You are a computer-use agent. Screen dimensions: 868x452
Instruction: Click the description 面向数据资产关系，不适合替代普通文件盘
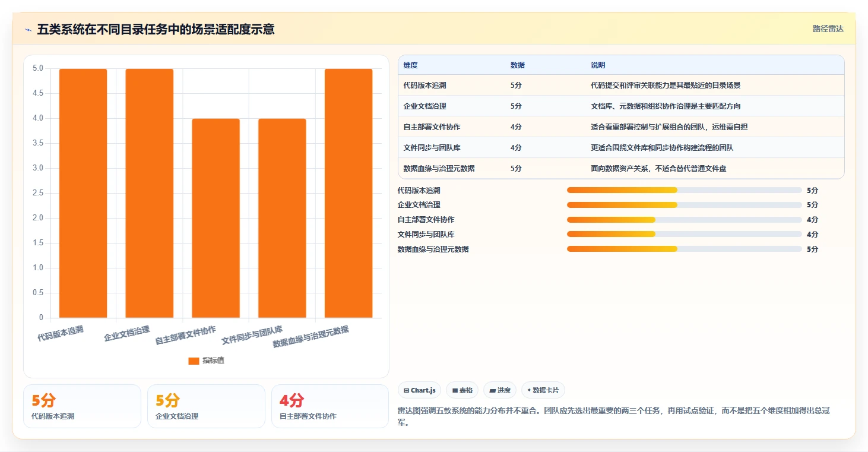tap(658, 169)
